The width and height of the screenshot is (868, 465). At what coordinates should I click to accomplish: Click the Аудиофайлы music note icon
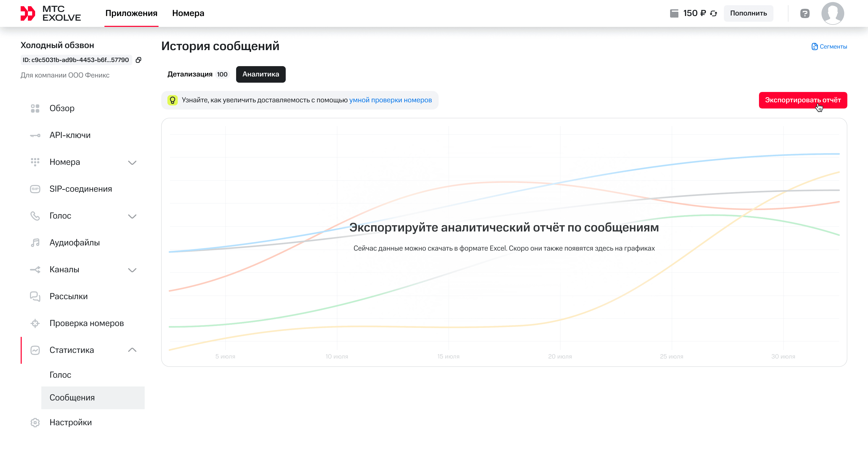click(35, 243)
